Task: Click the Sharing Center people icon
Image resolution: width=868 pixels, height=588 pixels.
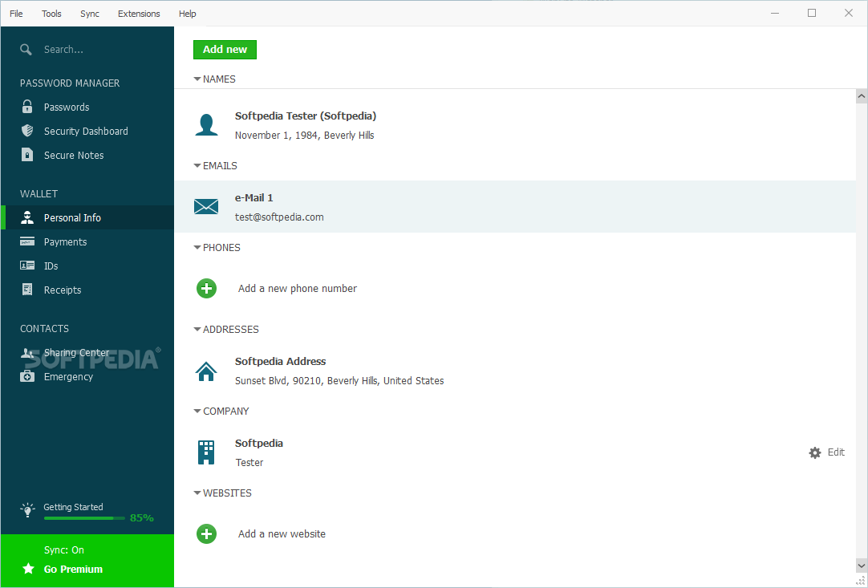Action: pyautogui.click(x=27, y=353)
